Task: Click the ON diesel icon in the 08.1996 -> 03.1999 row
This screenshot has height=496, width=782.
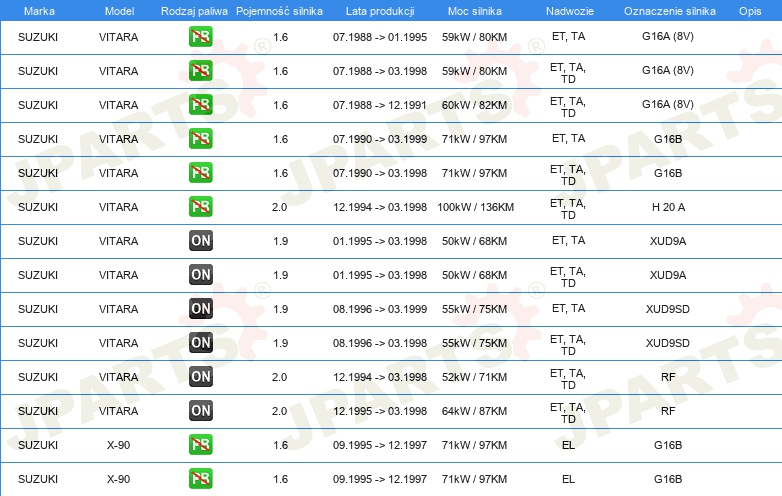Action: (x=200, y=308)
